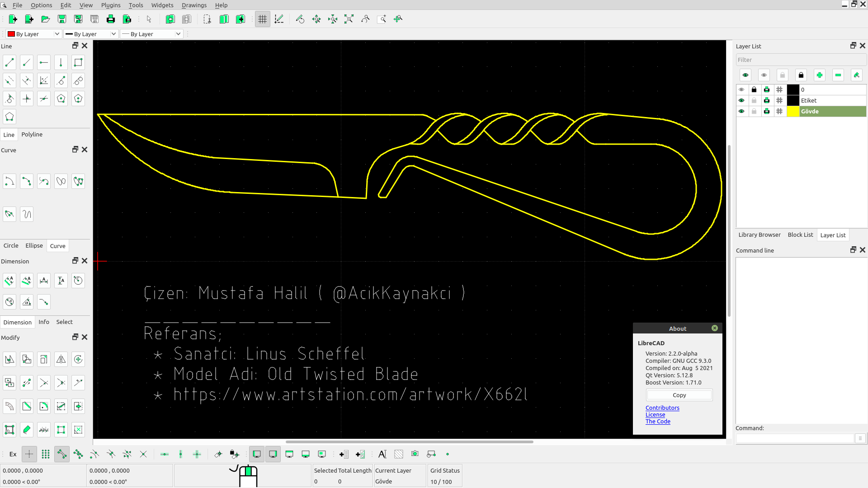Select the Hatch tool in bottom toolbar
This screenshot has width=868, height=488.
(399, 454)
